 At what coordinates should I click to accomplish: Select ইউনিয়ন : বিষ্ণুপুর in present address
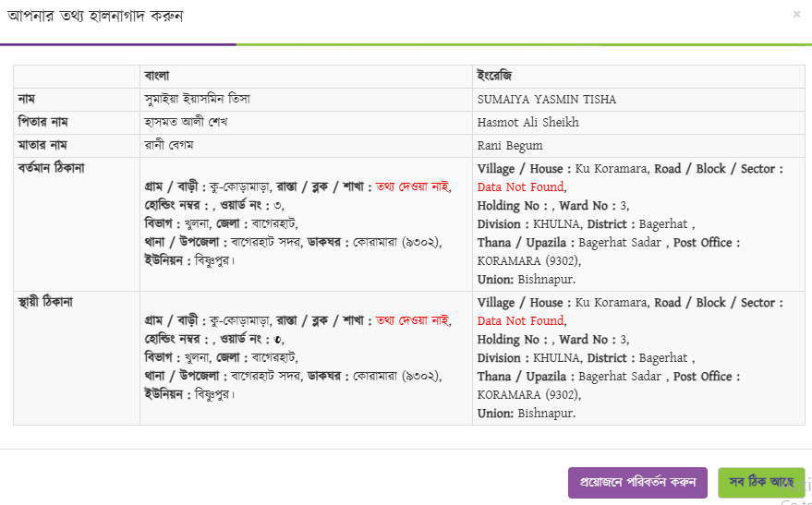(x=189, y=260)
